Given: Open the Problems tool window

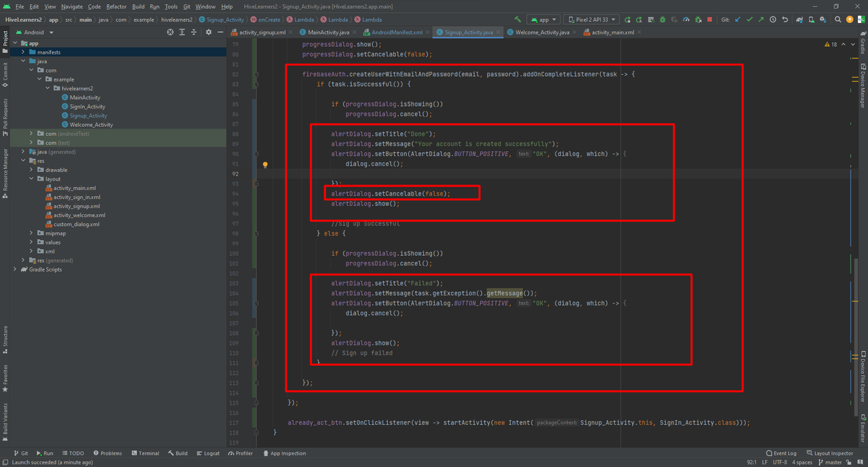Looking at the screenshot, I should pos(107,453).
